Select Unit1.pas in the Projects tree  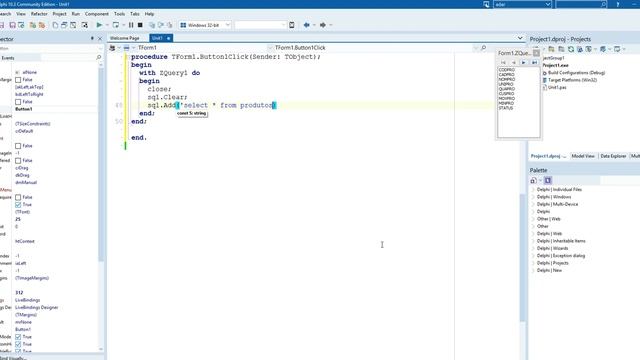coord(557,88)
